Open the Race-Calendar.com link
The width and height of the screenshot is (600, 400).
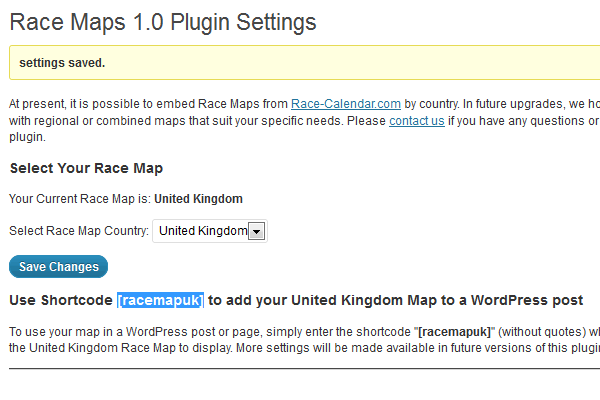(346, 104)
